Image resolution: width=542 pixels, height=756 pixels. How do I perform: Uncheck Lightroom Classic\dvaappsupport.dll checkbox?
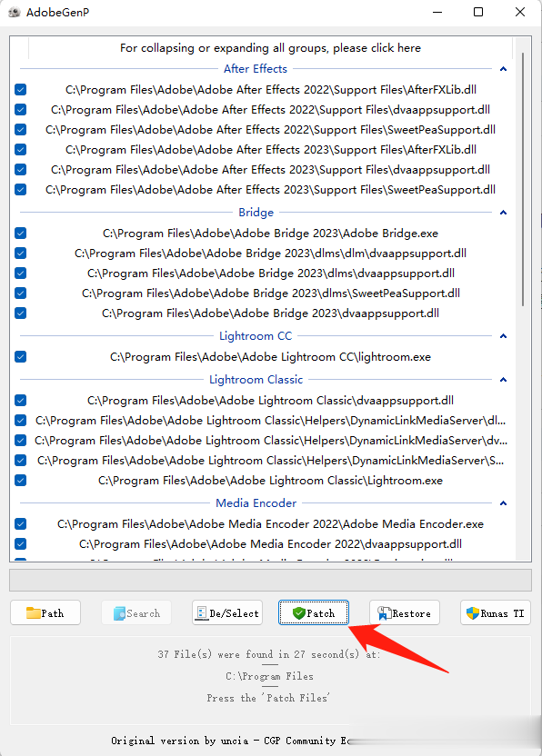click(20, 401)
